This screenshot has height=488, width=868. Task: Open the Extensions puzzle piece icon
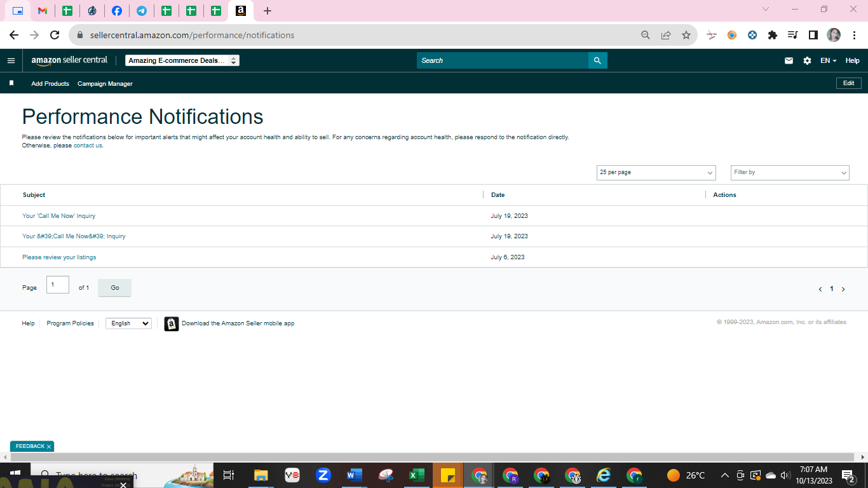773,35
